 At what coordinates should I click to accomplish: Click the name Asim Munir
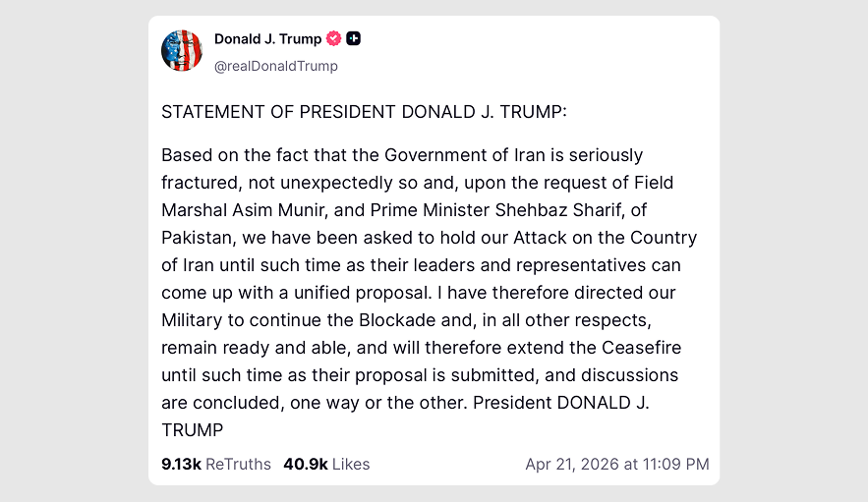point(277,210)
